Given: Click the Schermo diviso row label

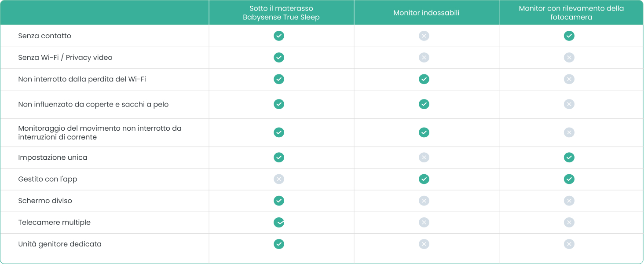Looking at the screenshot, I should tap(45, 201).
